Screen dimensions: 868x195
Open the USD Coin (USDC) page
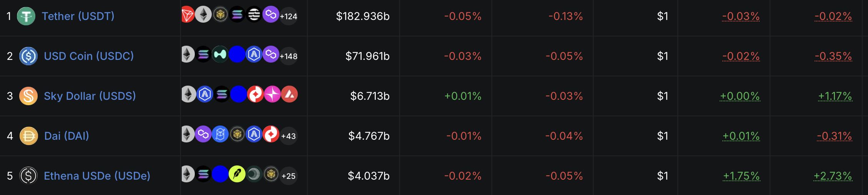tap(89, 56)
